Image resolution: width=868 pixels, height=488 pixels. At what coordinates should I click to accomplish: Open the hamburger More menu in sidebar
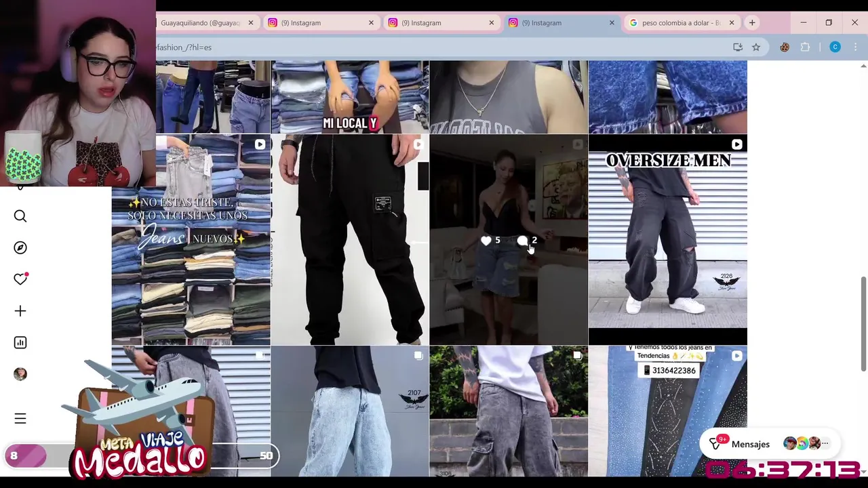click(x=20, y=419)
